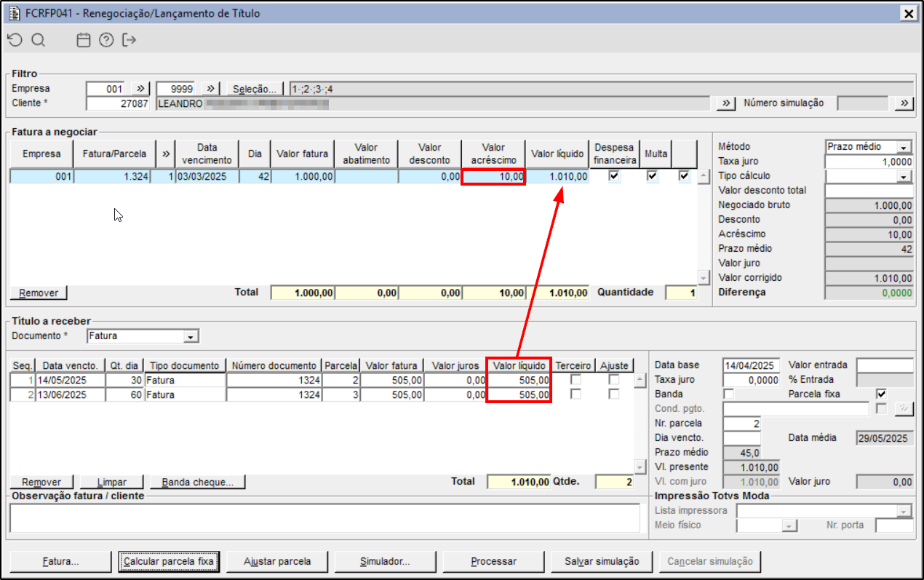Click Calcular parcela fixa button
This screenshot has width=924, height=580.
click(x=169, y=562)
